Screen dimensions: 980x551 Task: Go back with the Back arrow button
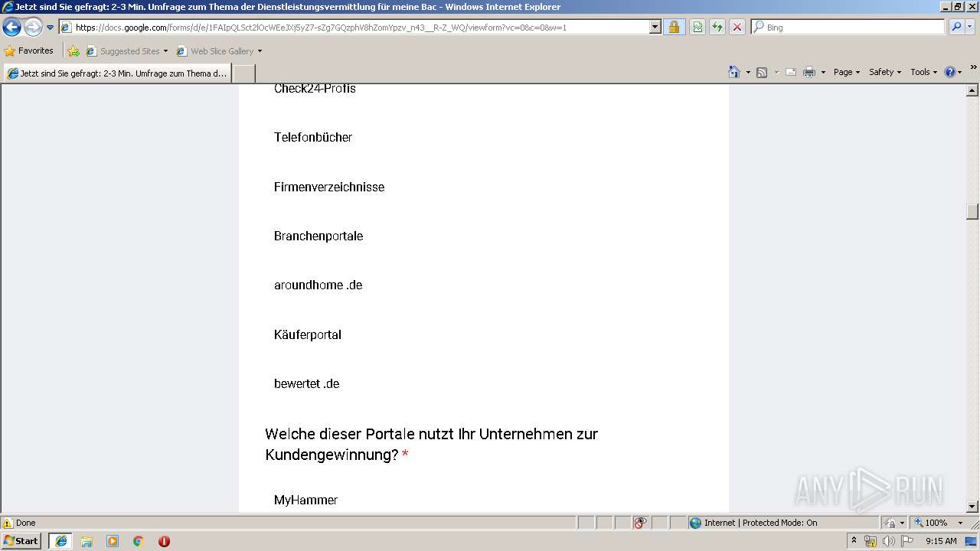click(x=11, y=28)
